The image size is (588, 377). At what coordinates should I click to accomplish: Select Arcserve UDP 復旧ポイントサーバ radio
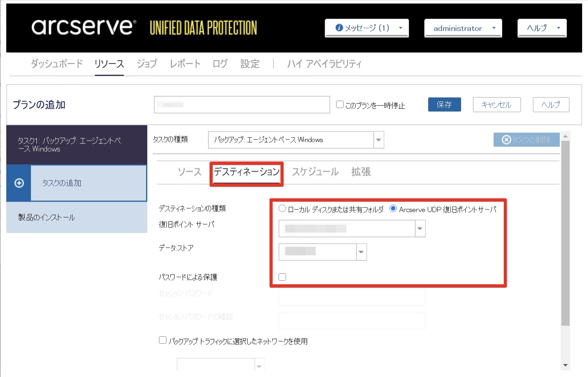pyautogui.click(x=393, y=209)
